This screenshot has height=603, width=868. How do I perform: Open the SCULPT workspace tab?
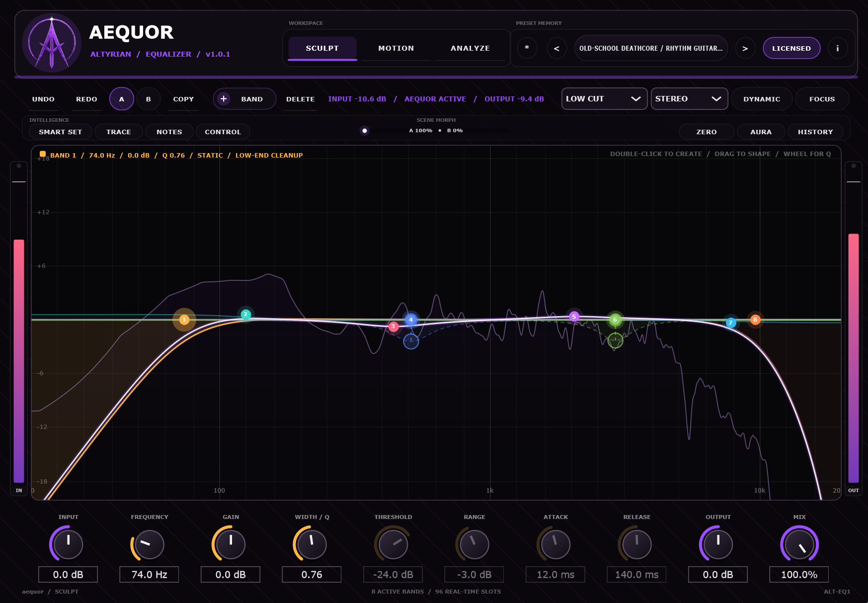pyautogui.click(x=322, y=48)
